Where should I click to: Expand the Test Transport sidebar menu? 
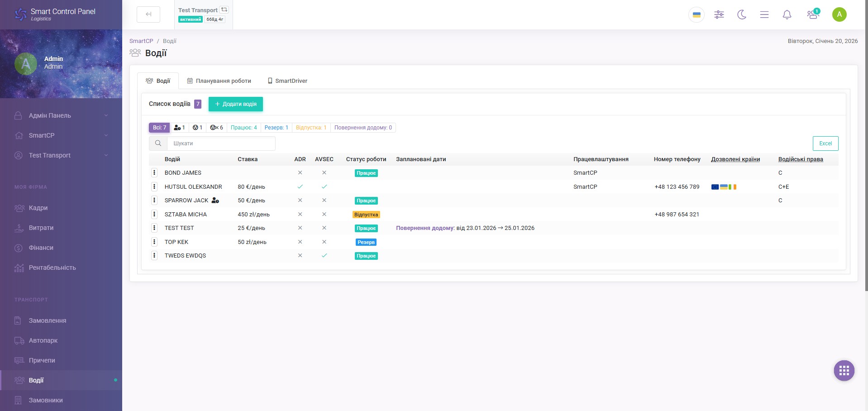point(61,155)
